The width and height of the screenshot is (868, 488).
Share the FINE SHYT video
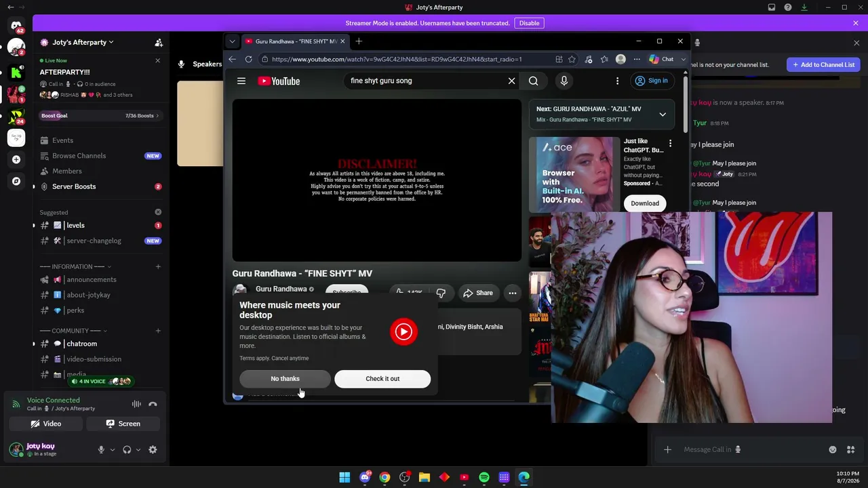(x=477, y=293)
